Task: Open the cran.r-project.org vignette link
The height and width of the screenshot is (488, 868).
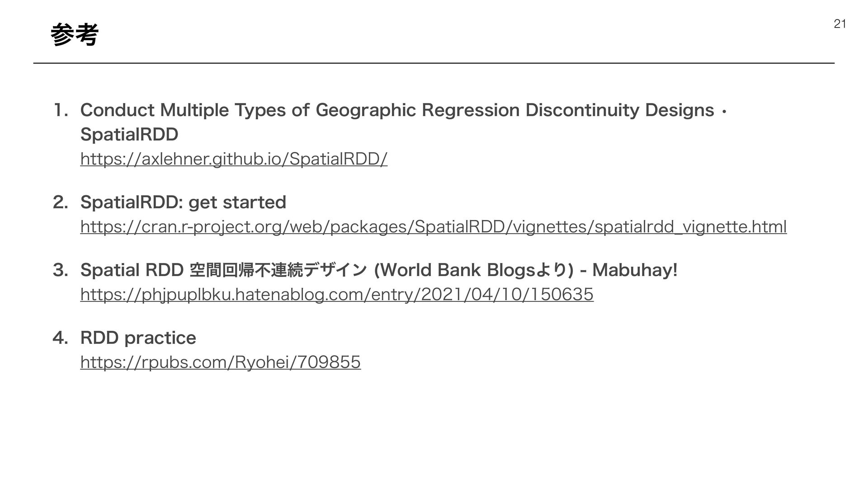Action: click(433, 226)
